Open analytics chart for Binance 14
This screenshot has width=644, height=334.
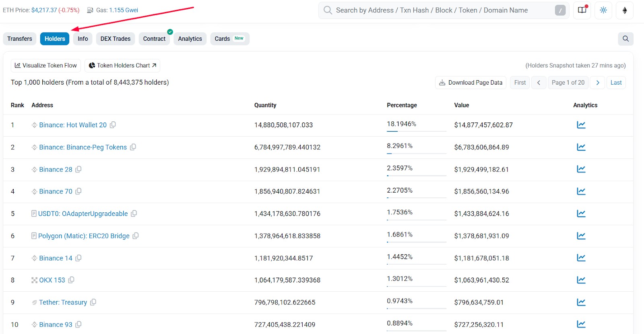coord(581,258)
